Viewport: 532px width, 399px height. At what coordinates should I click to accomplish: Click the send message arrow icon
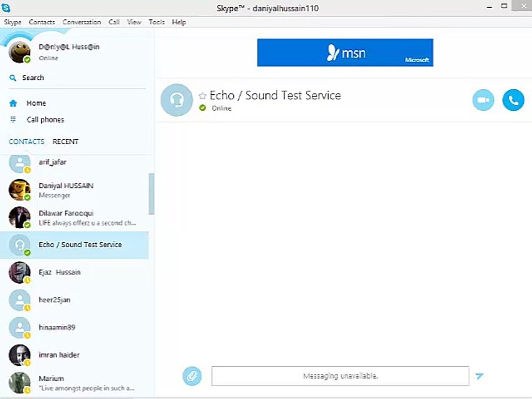point(479,376)
